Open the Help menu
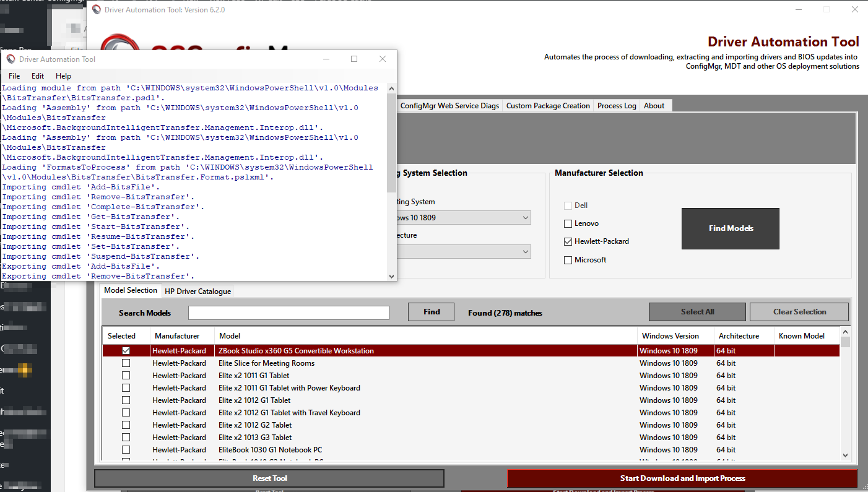 pos(63,76)
